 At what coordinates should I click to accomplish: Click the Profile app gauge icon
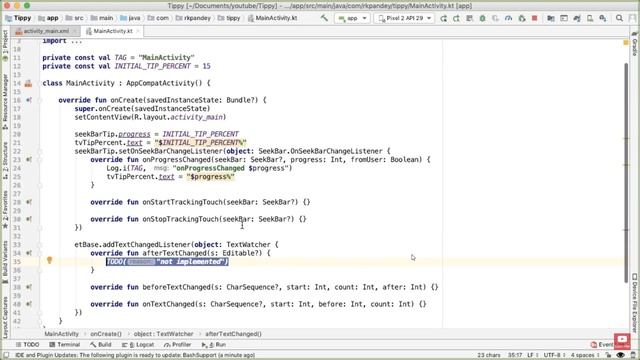coord(509,18)
